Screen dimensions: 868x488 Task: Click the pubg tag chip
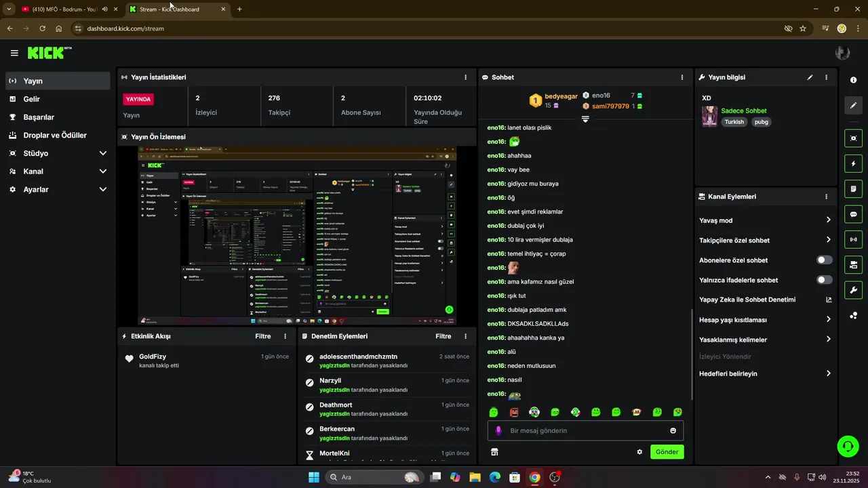(762, 122)
